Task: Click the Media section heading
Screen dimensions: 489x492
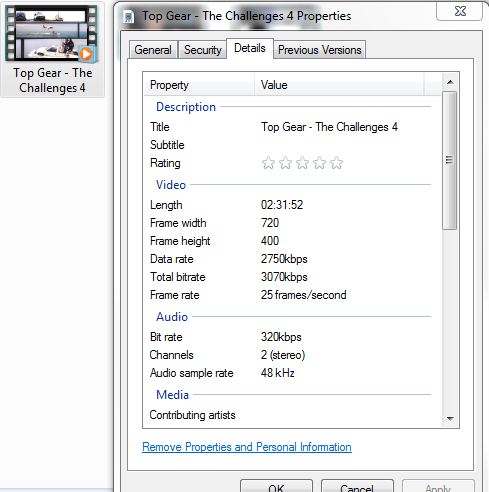Action: point(172,395)
